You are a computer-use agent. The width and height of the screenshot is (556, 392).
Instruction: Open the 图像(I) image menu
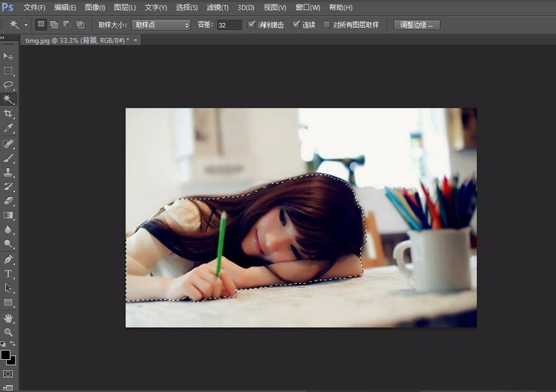pyautogui.click(x=95, y=7)
